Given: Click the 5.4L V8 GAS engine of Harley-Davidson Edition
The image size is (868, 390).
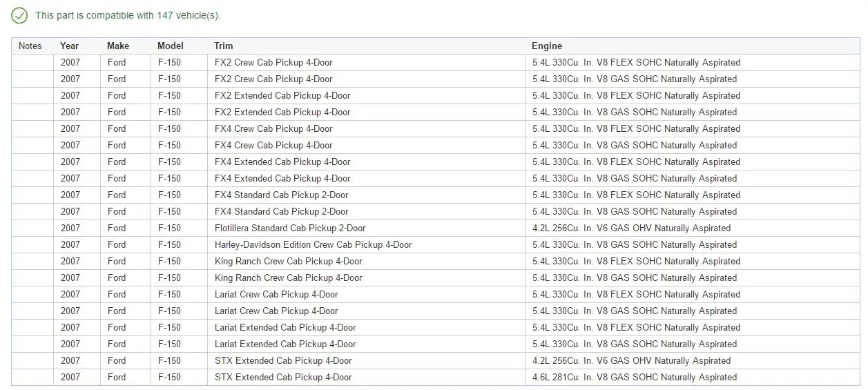Looking at the screenshot, I should click(635, 244).
